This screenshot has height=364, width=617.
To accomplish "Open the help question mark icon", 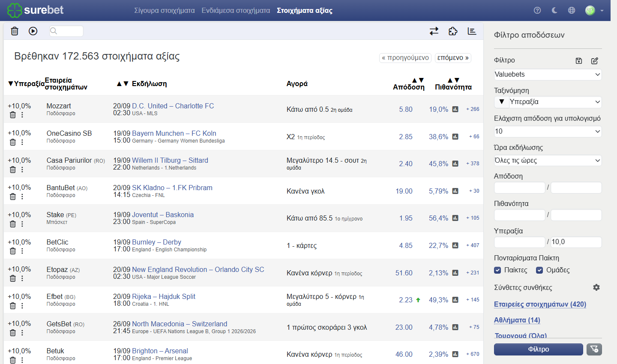I will click(x=537, y=10).
